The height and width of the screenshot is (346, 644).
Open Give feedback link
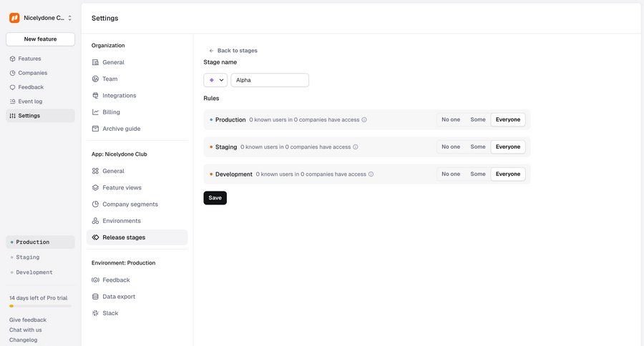pos(27,320)
